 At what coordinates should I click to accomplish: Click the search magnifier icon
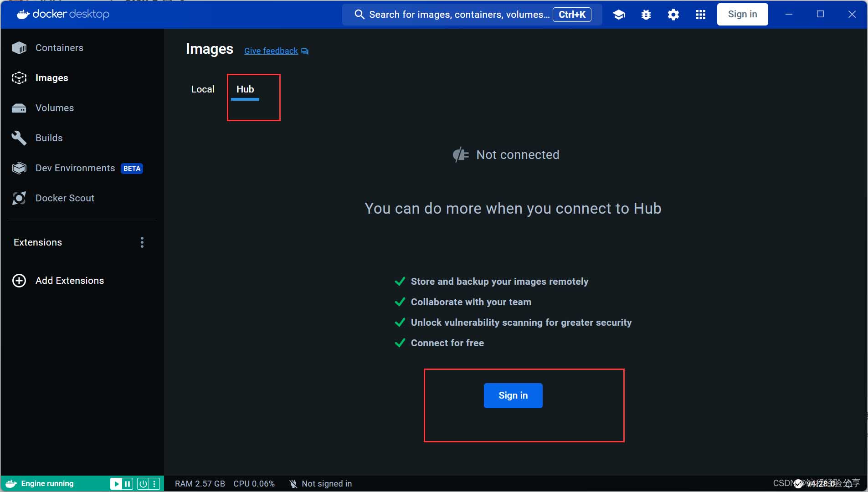[360, 15]
